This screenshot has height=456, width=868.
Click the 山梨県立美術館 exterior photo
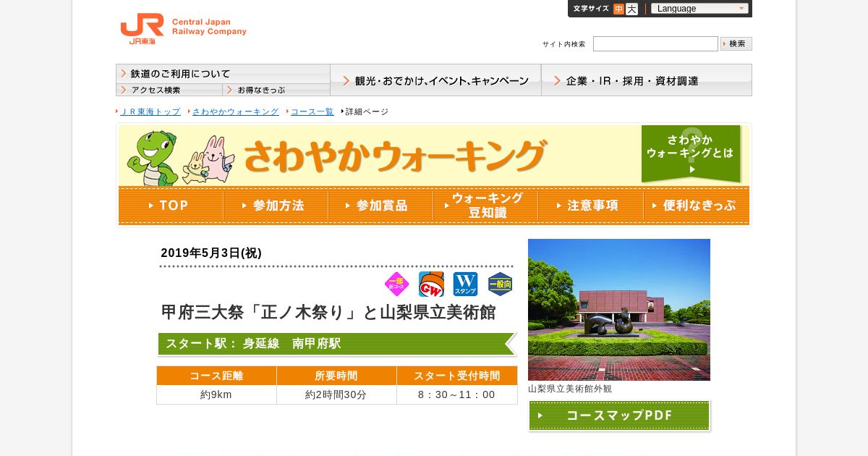(619, 310)
